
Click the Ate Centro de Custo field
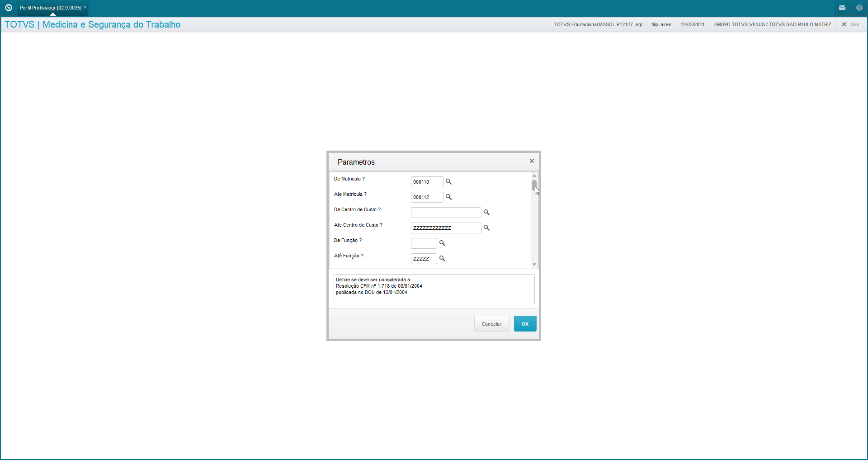coord(446,228)
